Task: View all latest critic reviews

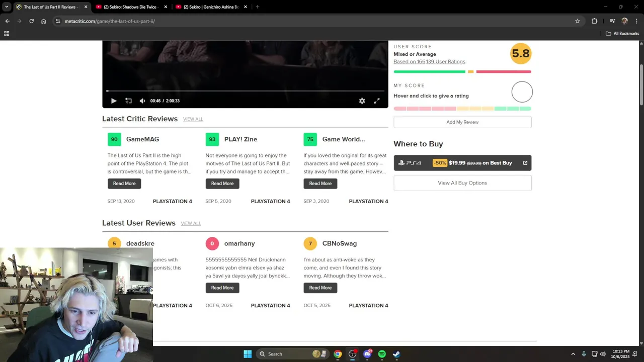Action: 193,119
